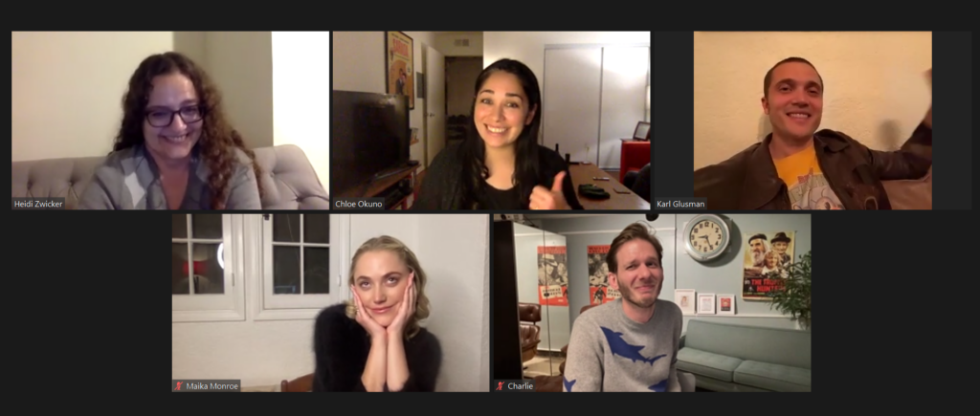Click the Charlie name text
Image resolution: width=980 pixels, height=416 pixels.
point(520,386)
